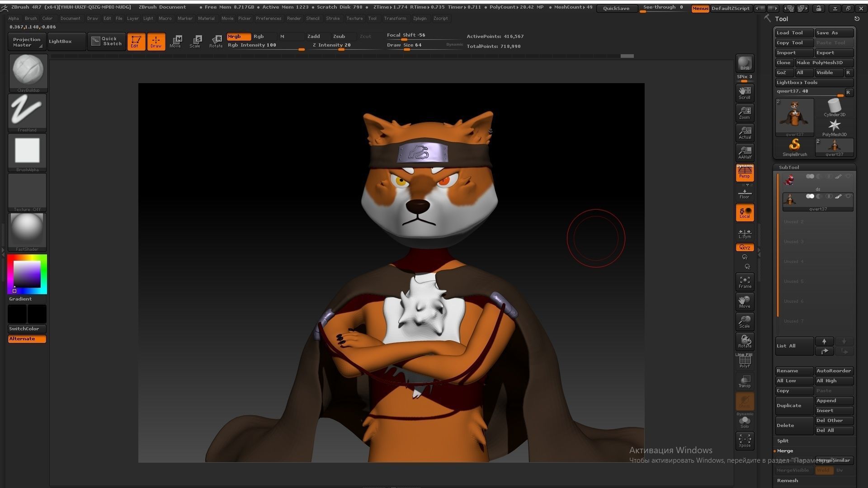
Task: Select the SimpleBrush tool
Action: tap(794, 147)
